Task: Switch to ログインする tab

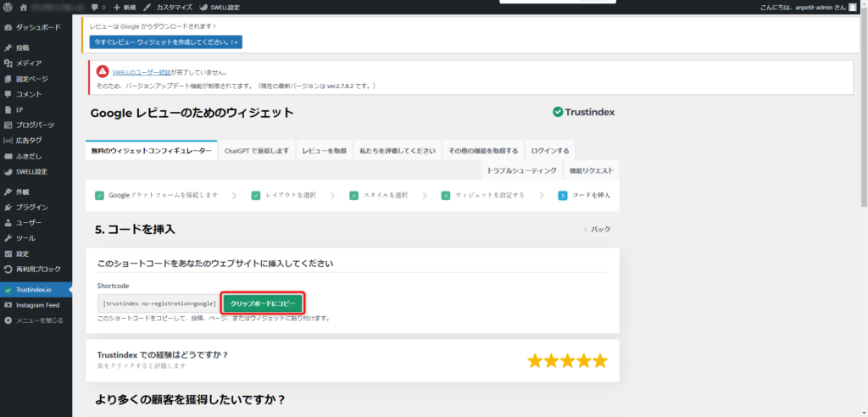Action: [x=550, y=151]
